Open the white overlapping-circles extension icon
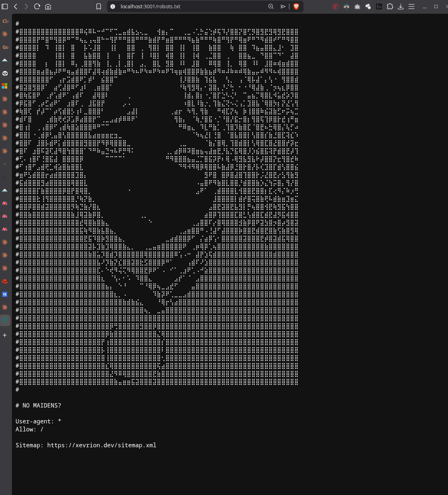 (368, 7)
